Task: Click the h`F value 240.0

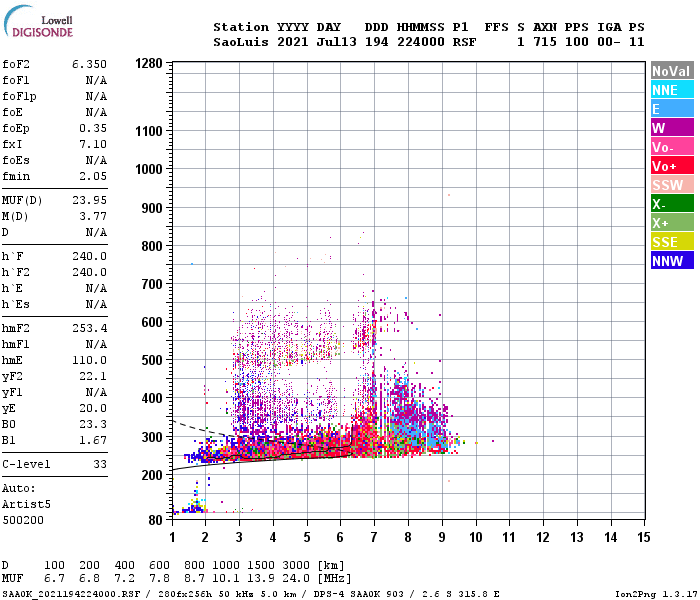Action: [x=89, y=256]
